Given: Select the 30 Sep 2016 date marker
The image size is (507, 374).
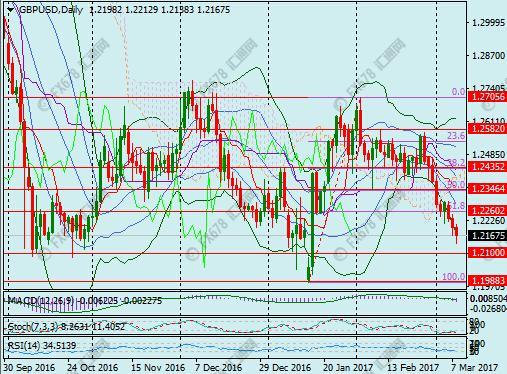Looking at the screenshot, I should [30, 368].
